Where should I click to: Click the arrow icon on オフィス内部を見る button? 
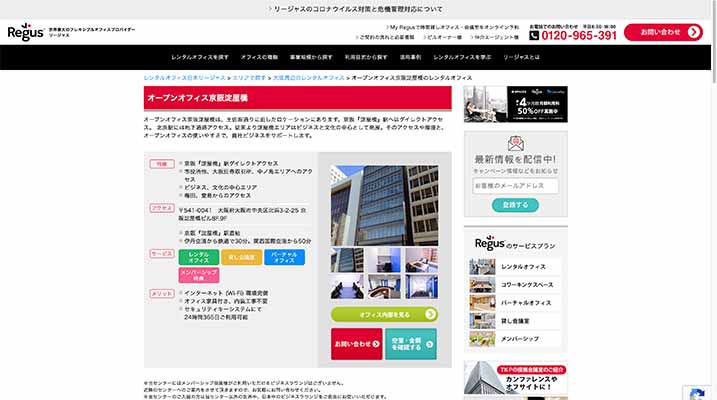pyautogui.click(x=430, y=315)
